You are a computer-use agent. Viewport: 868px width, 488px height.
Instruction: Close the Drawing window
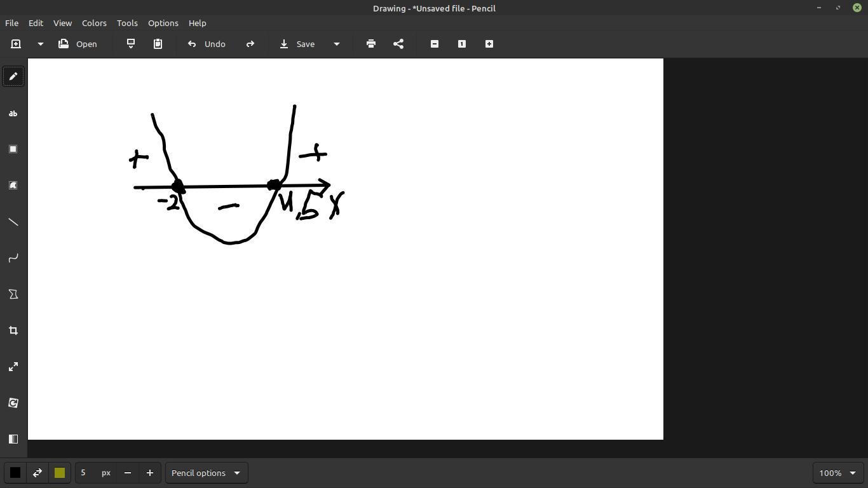click(x=857, y=8)
